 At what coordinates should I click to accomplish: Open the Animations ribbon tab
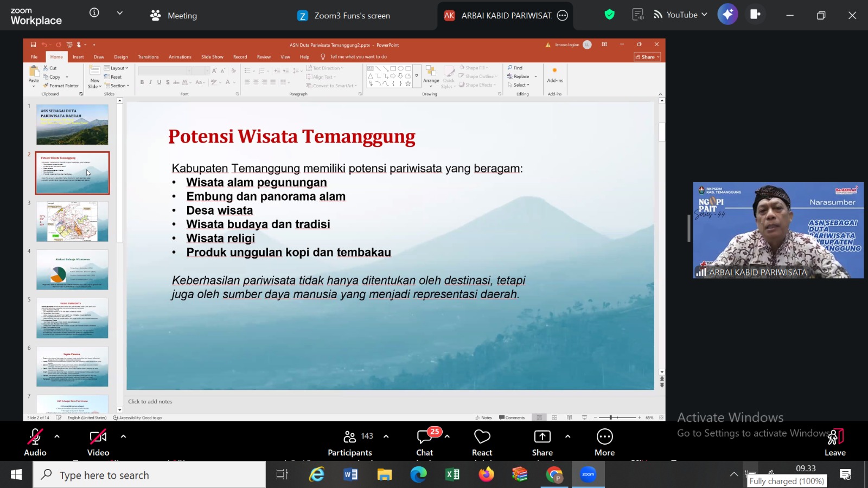coord(180,57)
